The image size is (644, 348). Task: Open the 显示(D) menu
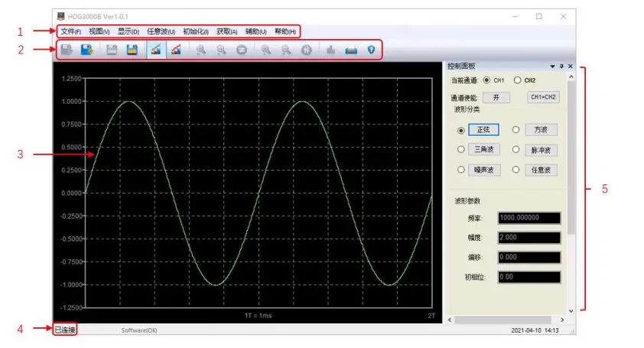pos(128,31)
